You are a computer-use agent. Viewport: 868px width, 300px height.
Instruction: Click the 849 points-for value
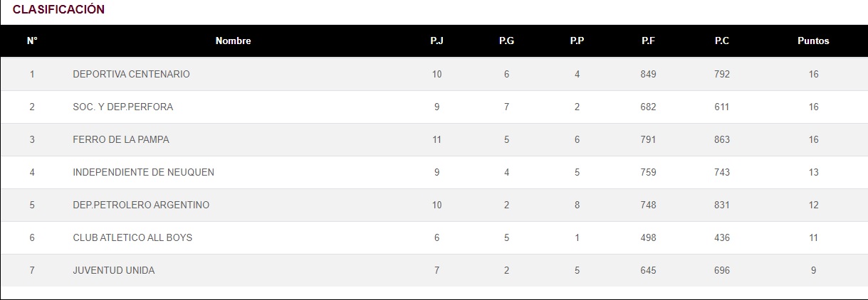(x=648, y=74)
